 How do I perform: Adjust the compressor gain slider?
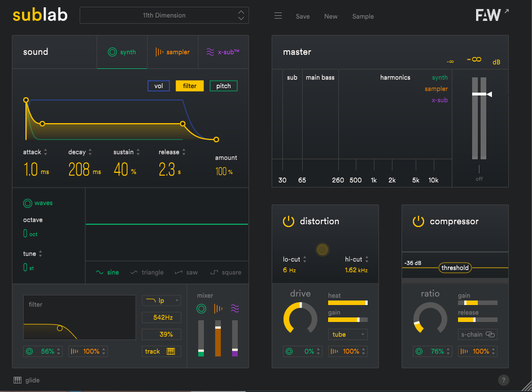(478, 303)
